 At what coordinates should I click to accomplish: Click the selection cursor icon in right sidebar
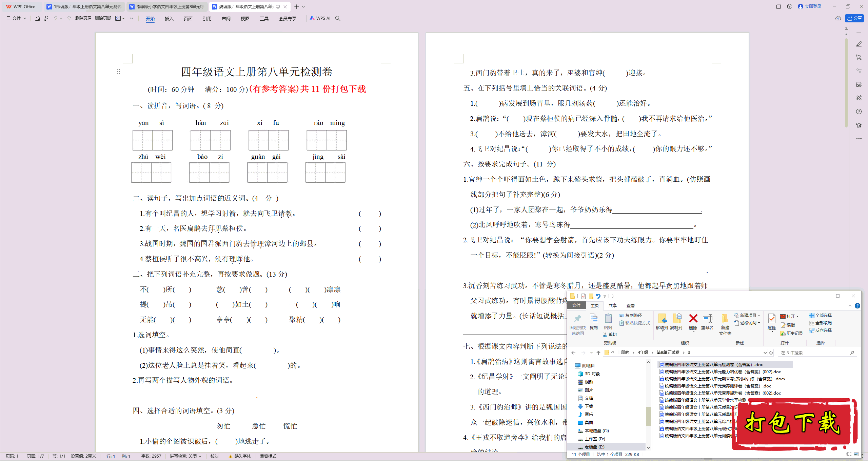[x=859, y=58]
